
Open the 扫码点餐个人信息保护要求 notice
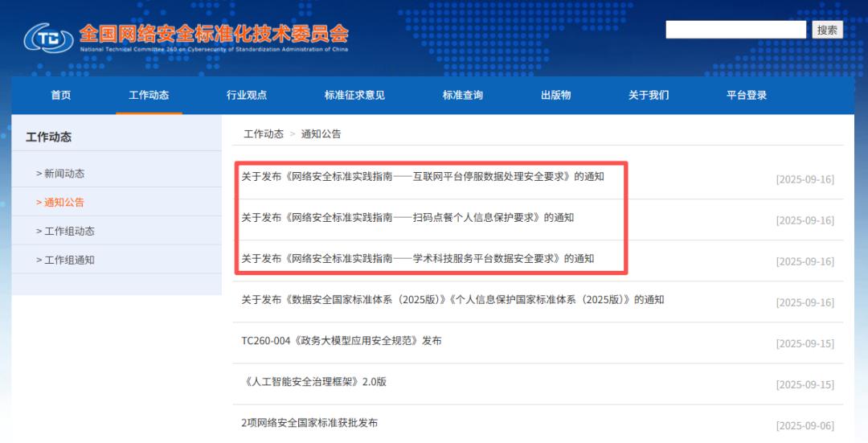click(x=407, y=217)
